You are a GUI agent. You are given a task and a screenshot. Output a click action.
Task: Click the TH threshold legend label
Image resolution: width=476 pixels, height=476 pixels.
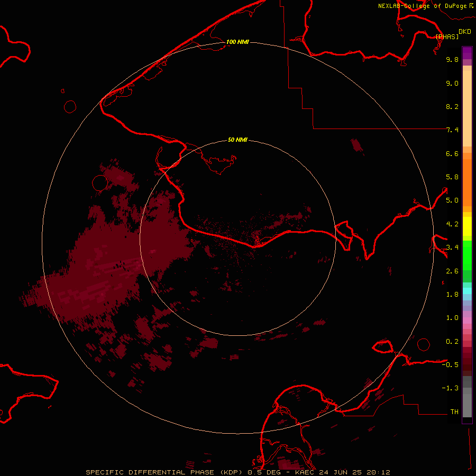(x=454, y=412)
